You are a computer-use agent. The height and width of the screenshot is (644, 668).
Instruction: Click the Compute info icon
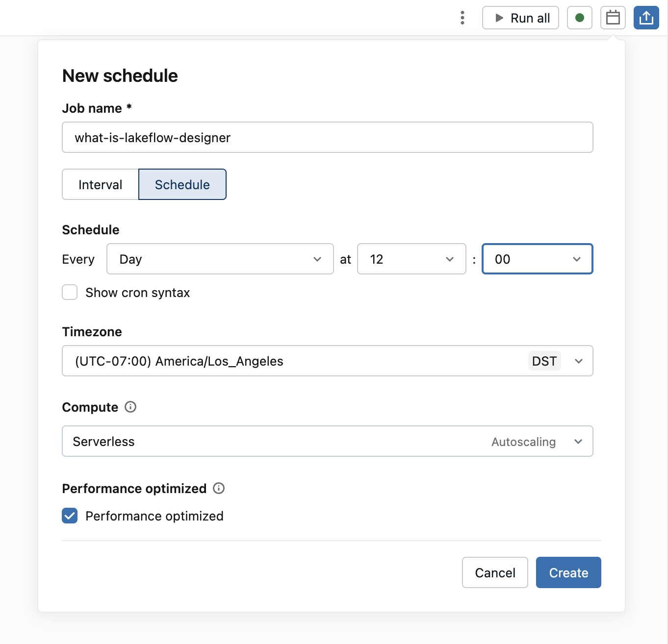click(130, 407)
